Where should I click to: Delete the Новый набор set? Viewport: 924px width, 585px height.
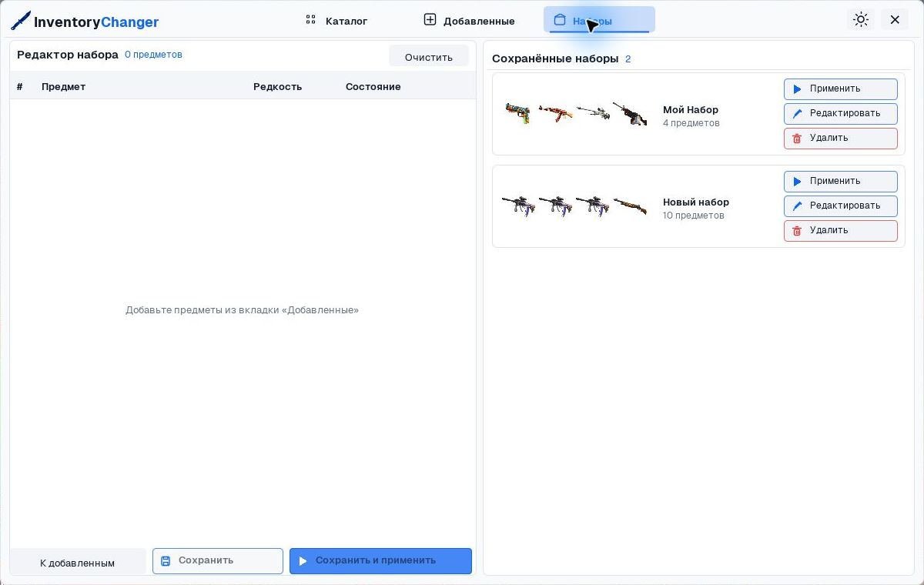(841, 230)
